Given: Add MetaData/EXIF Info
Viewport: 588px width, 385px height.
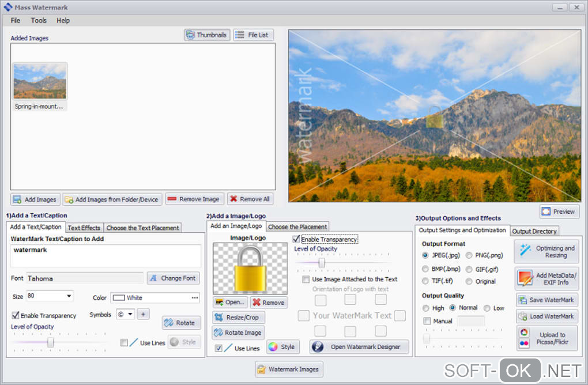Looking at the screenshot, I should [546, 278].
